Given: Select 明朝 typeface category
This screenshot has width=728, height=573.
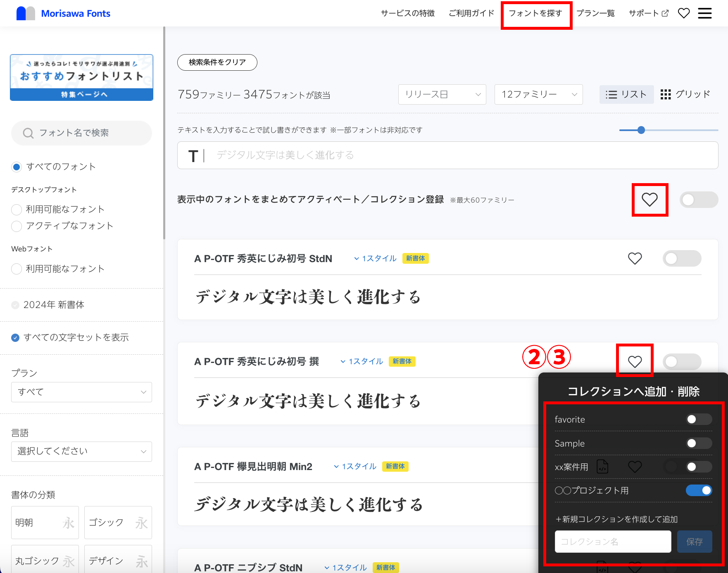Looking at the screenshot, I should coord(45,523).
